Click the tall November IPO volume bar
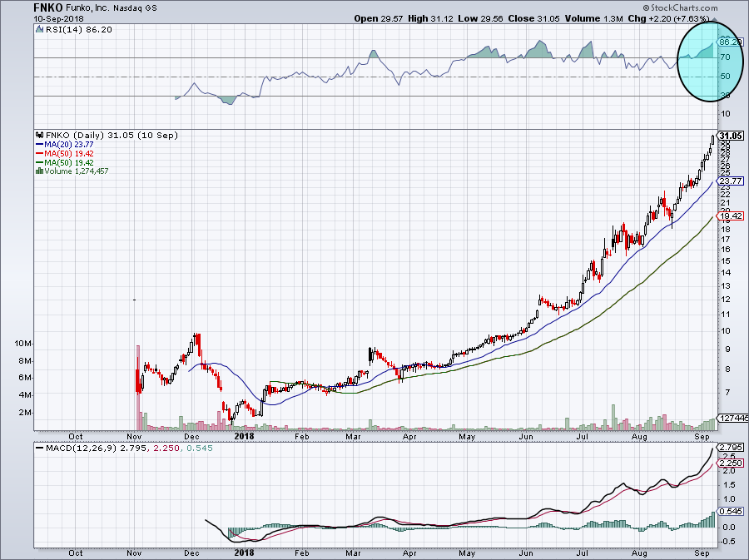This screenshot has height=560, width=749. tap(138, 387)
